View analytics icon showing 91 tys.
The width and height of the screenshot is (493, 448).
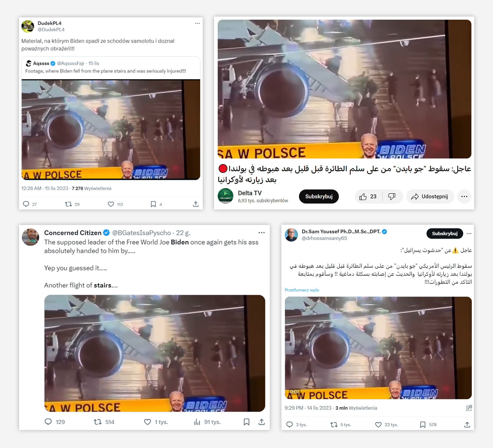pyautogui.click(x=197, y=422)
